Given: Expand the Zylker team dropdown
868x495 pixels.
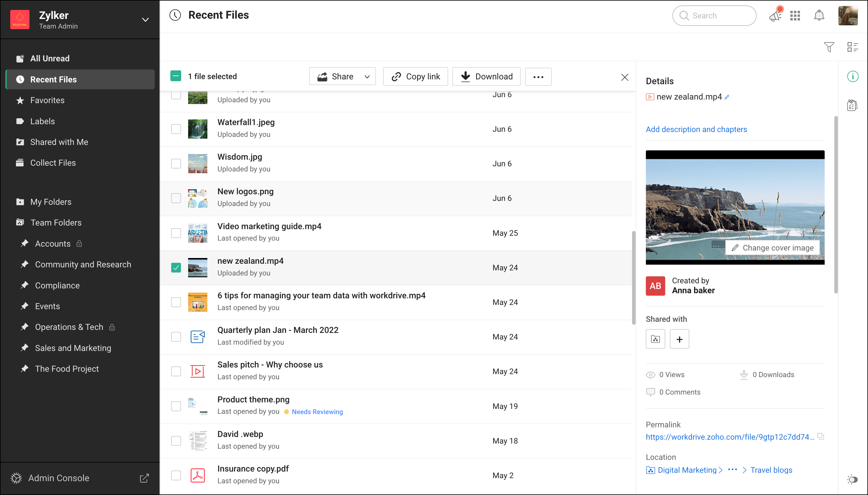Looking at the screenshot, I should tap(145, 20).
